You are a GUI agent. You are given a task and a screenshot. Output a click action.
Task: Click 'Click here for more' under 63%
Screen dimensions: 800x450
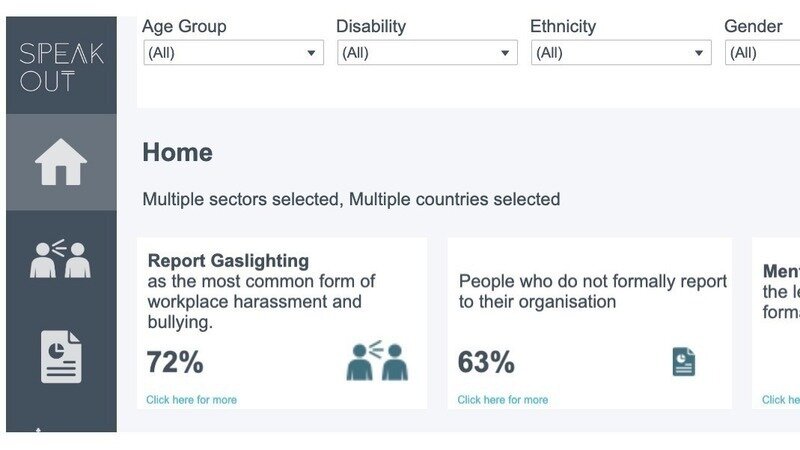503,399
